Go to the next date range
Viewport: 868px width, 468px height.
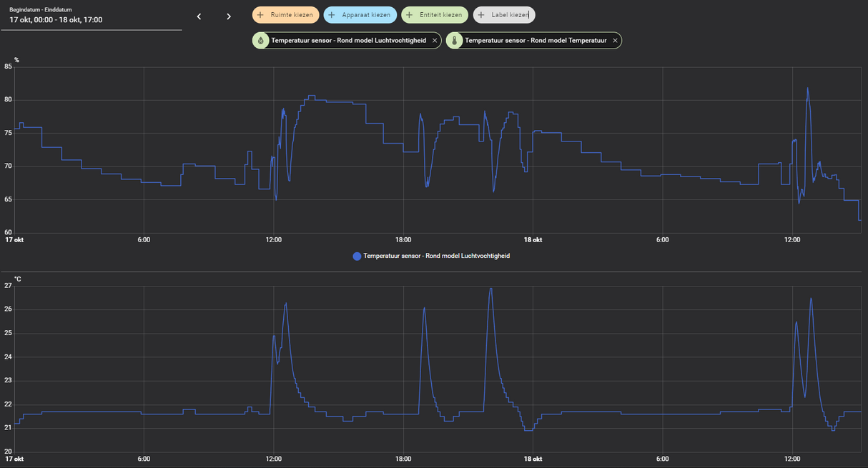coord(229,16)
